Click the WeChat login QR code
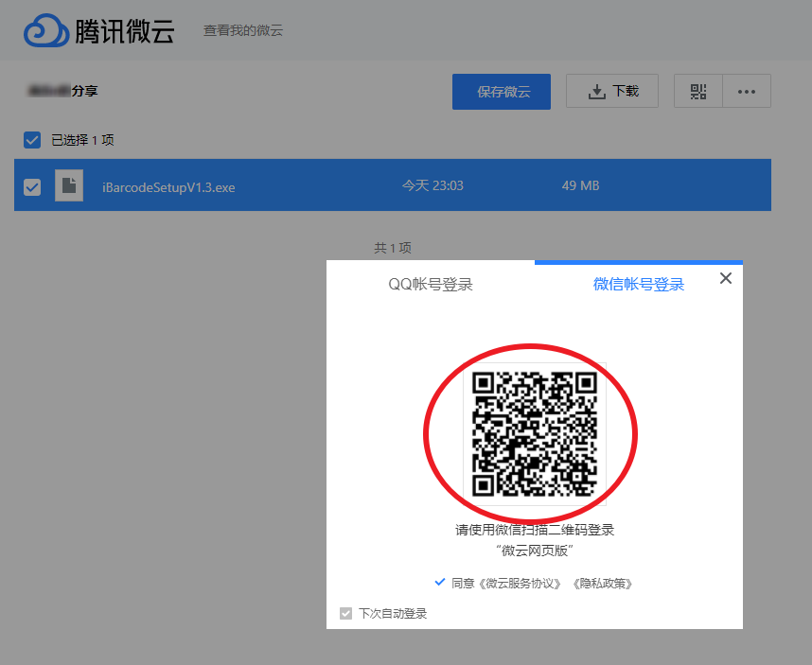This screenshot has height=665, width=812. (x=535, y=433)
